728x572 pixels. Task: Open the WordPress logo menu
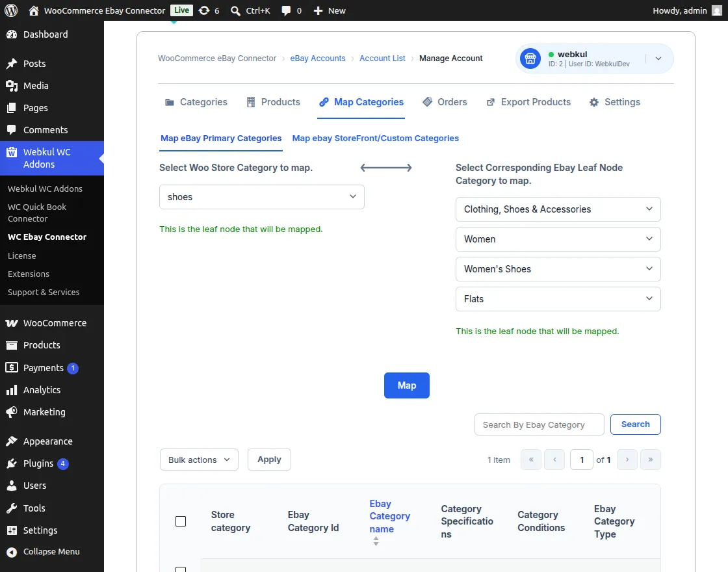click(11, 10)
